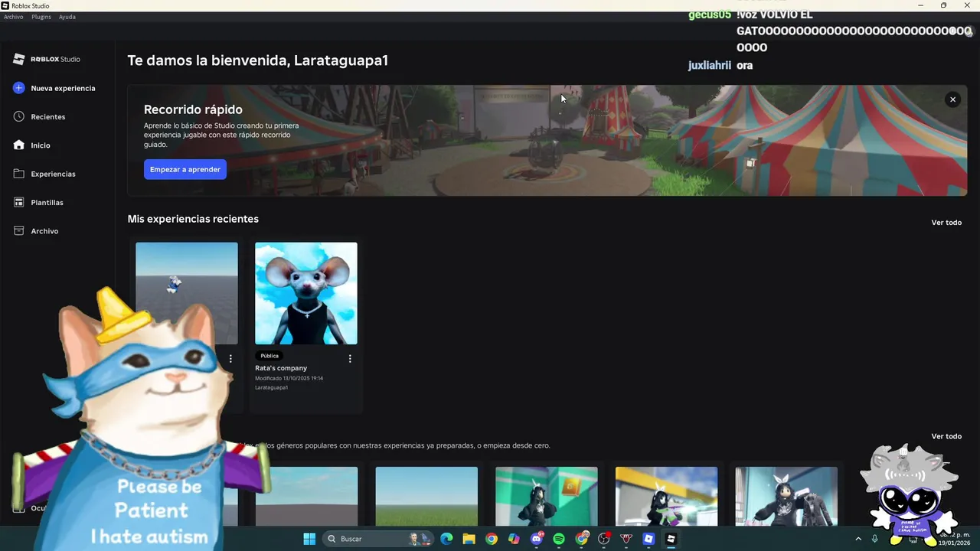
Task: Restore down the Roblox Studio window
Action: (944, 5)
